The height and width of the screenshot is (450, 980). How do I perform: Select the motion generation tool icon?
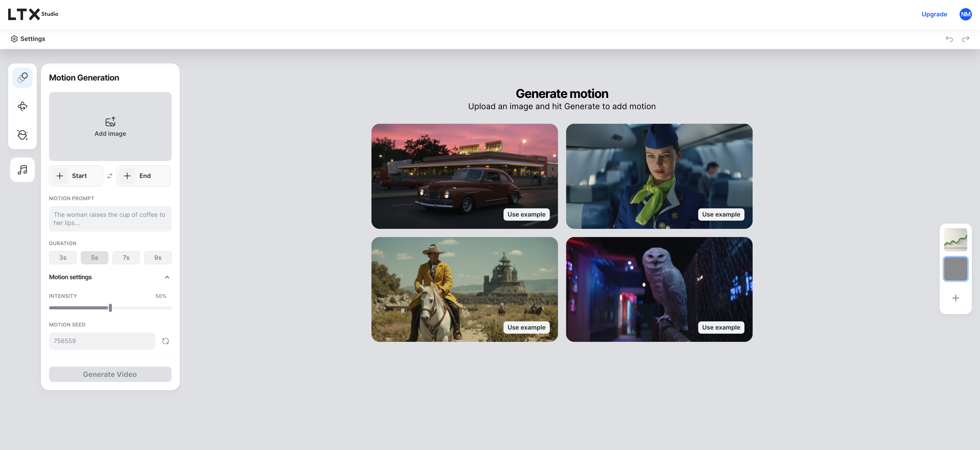[22, 78]
